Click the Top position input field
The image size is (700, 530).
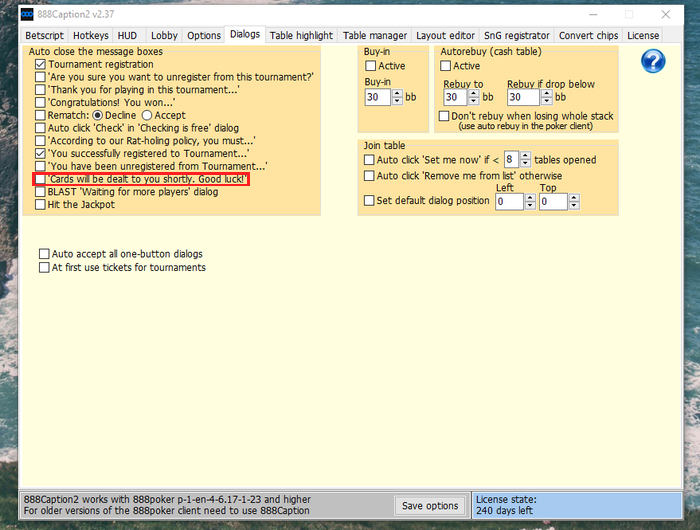point(553,201)
